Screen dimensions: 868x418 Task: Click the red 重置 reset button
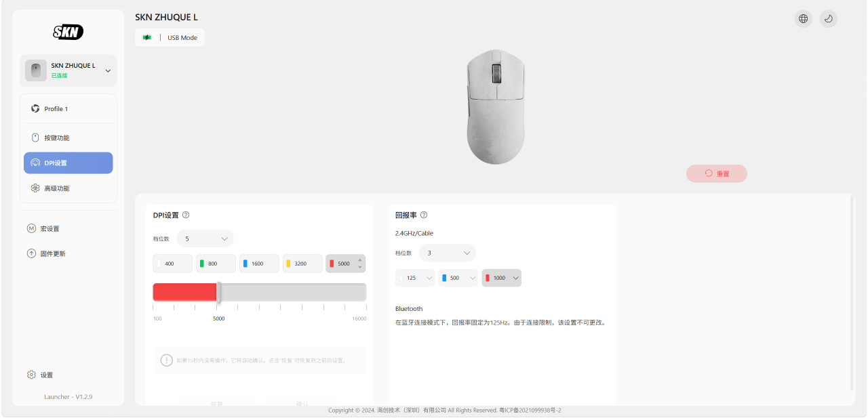click(x=716, y=173)
